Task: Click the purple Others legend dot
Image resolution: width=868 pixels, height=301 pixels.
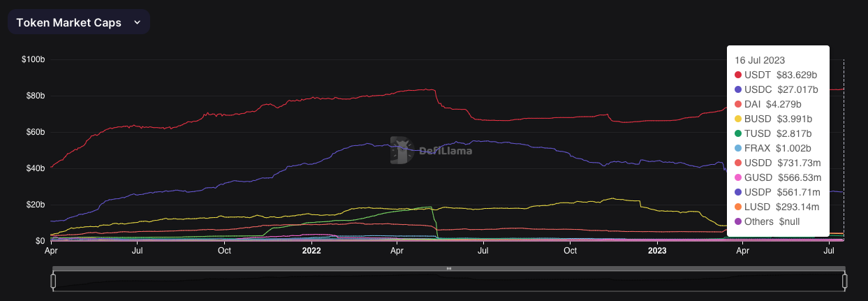Action: (738, 221)
